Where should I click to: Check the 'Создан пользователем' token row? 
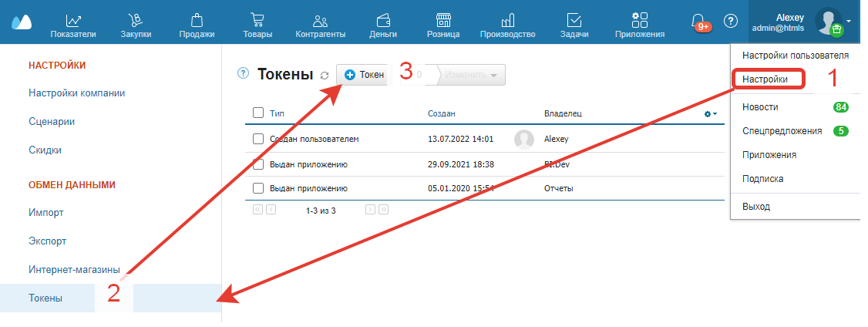[x=259, y=140]
